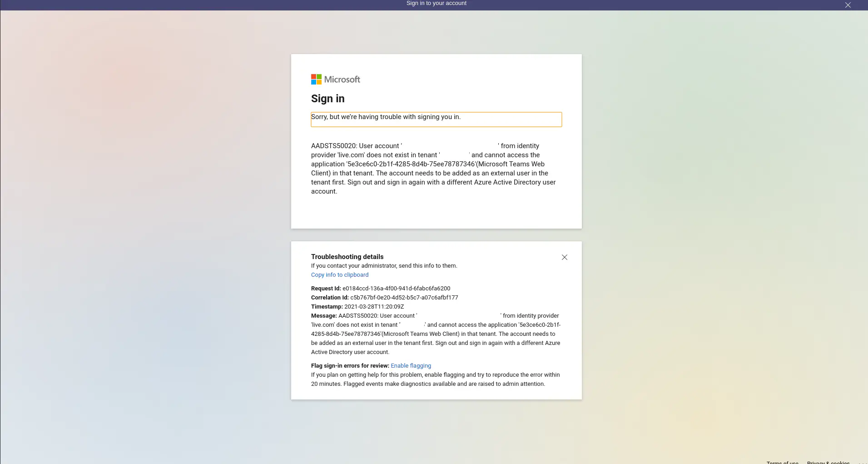Select the Request Id value
The width and height of the screenshot is (868, 464).
pyautogui.click(x=396, y=288)
